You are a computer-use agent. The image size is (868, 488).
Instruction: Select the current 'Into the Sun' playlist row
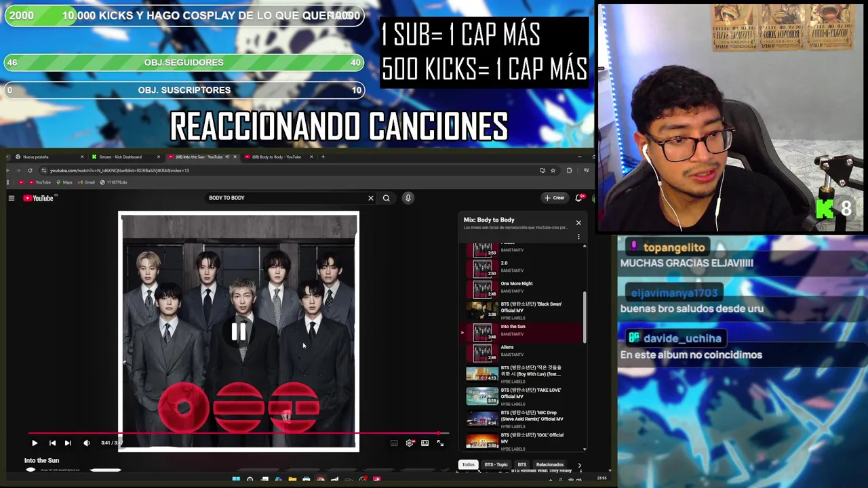pyautogui.click(x=521, y=332)
